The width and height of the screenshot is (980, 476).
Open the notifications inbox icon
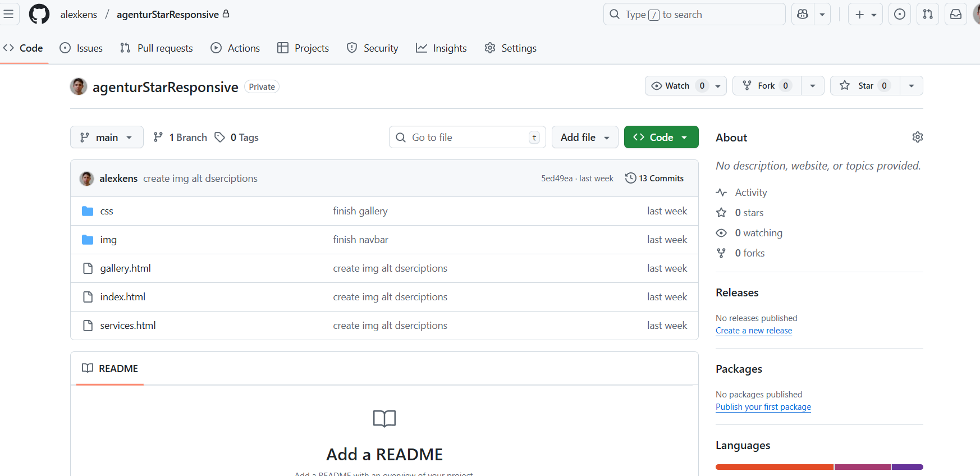[956, 14]
